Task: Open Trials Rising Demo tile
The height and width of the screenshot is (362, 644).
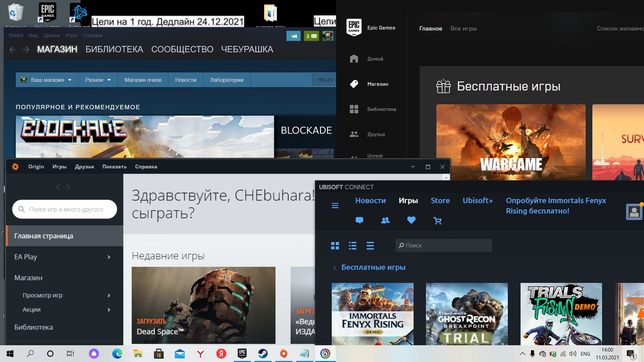Action: pyautogui.click(x=561, y=314)
